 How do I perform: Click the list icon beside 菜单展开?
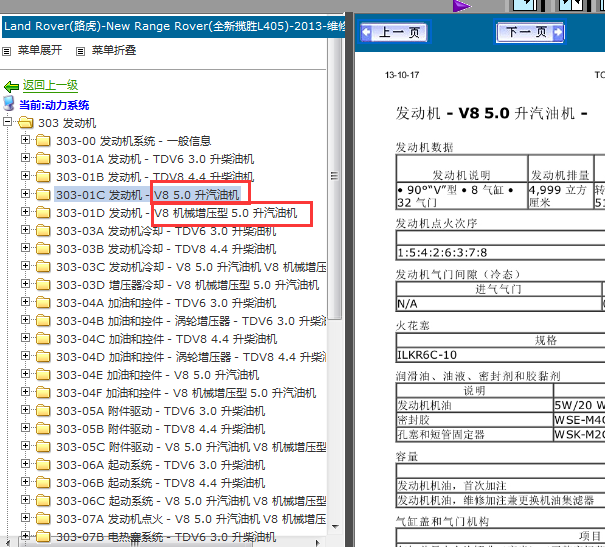pyautogui.click(x=7, y=51)
